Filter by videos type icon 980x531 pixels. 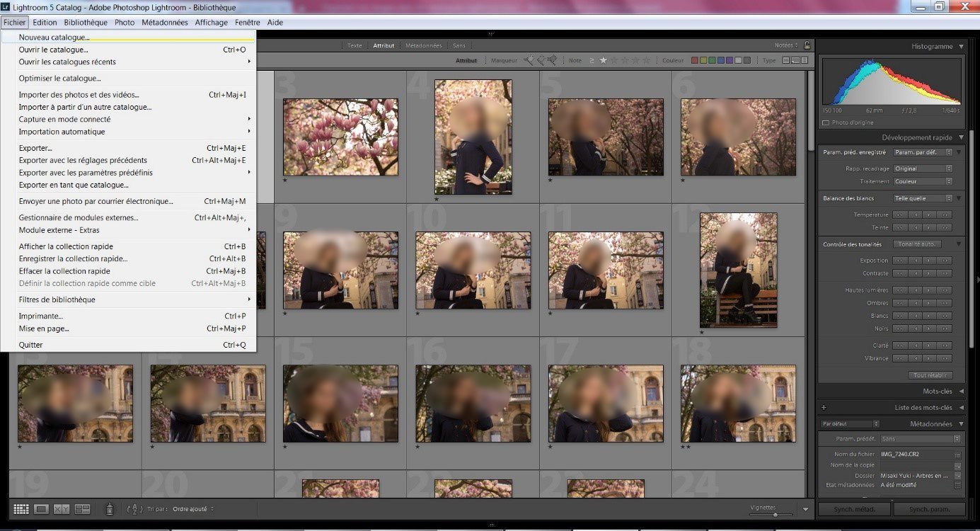805,60
